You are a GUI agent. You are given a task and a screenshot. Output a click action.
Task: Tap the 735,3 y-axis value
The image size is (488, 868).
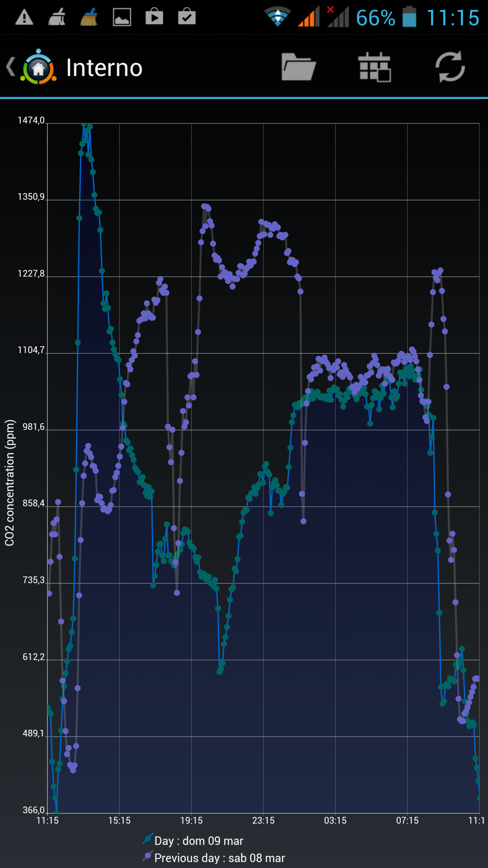(x=33, y=580)
